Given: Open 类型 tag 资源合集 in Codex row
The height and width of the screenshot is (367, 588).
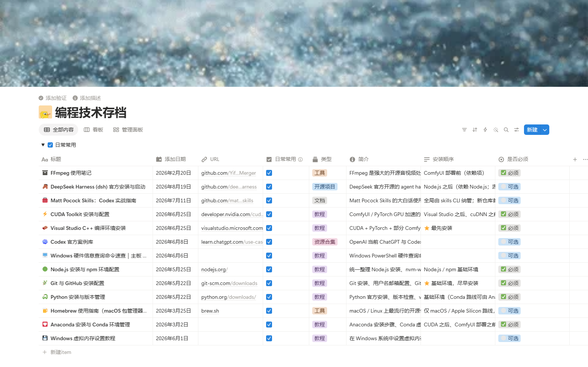Looking at the screenshot, I should click(x=325, y=242).
